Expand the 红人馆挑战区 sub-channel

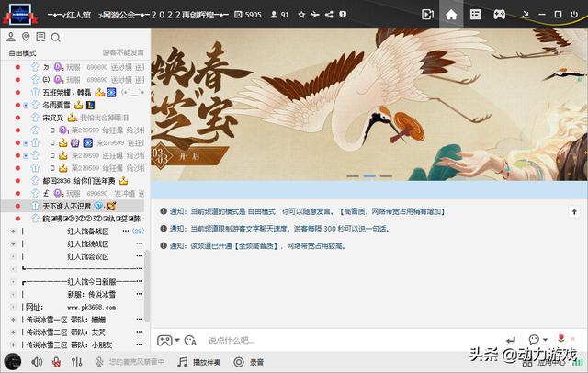[x=13, y=244]
